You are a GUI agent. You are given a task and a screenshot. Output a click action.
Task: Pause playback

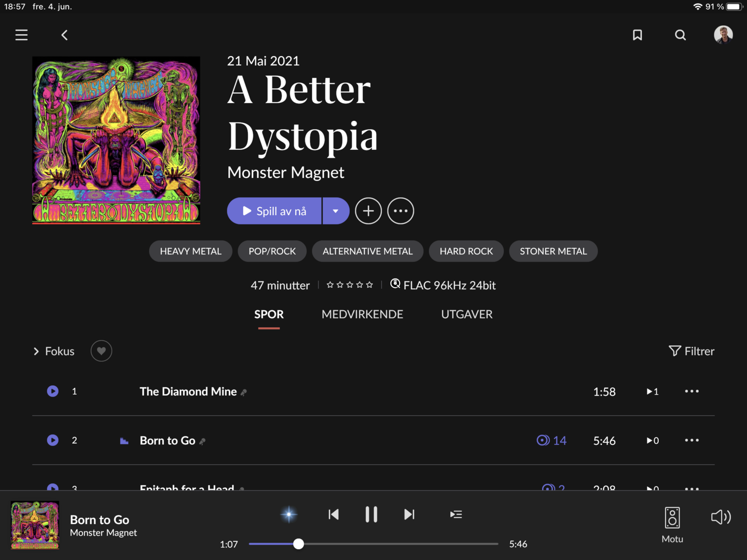[x=371, y=514]
